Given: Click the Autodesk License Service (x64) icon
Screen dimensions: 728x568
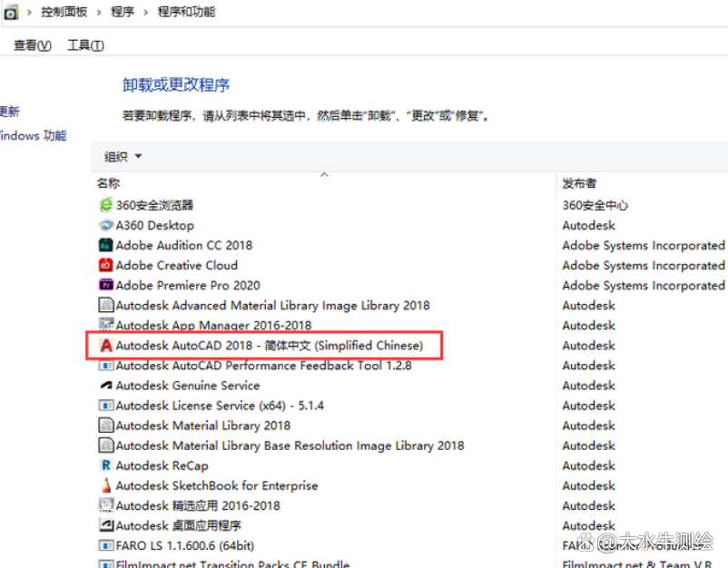Looking at the screenshot, I should 106,406.
